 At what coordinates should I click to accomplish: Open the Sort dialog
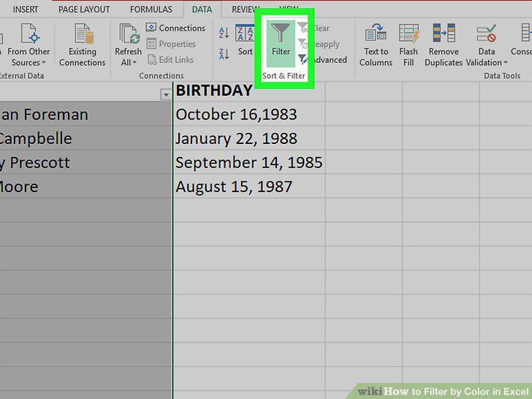click(245, 40)
